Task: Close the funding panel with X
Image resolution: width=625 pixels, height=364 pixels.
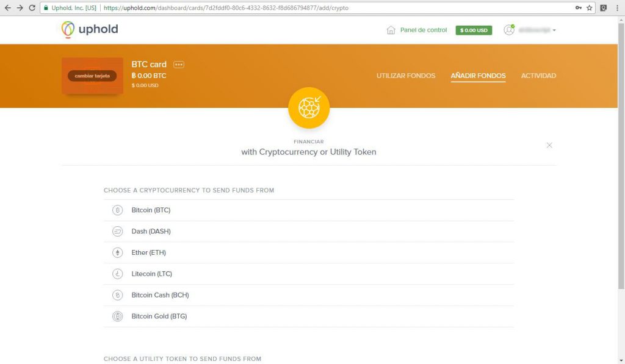Action: click(549, 145)
